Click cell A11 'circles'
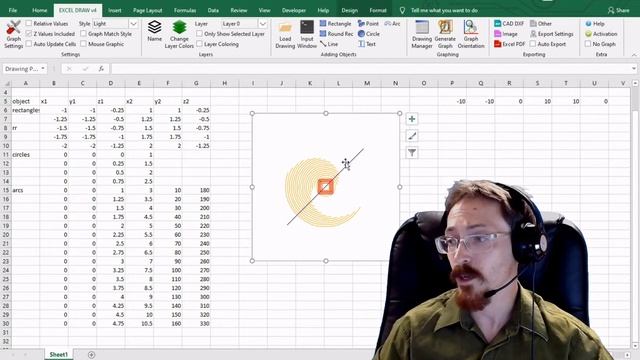640x360 pixels. 25,155
